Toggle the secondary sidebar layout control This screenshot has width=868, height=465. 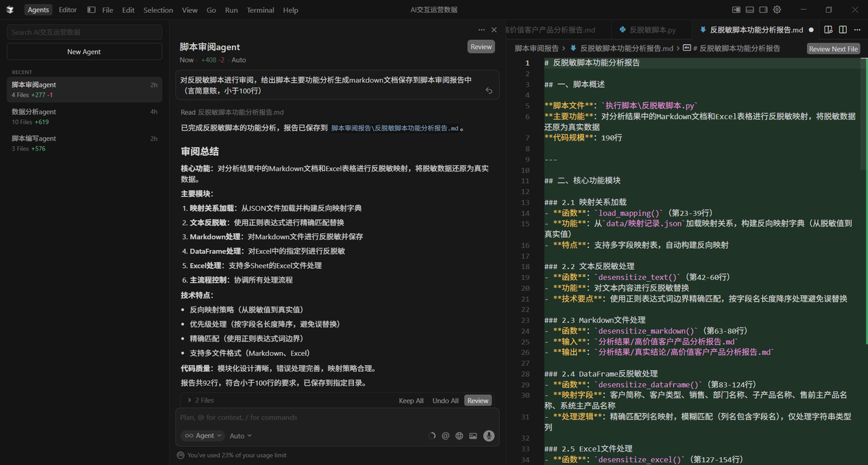[763, 9]
